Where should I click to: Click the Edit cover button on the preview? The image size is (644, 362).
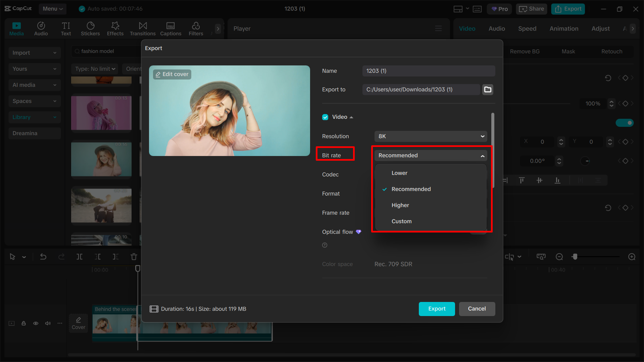(x=171, y=74)
